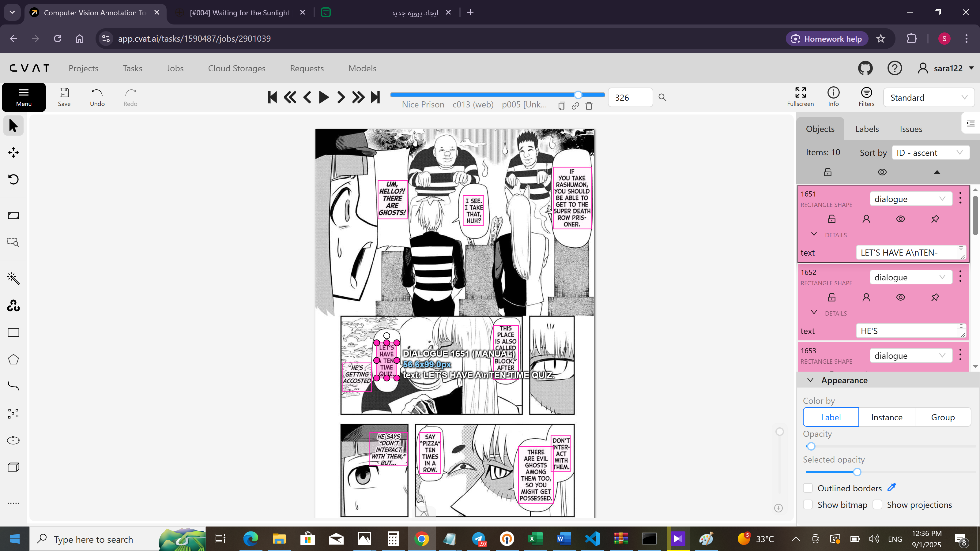Enable Show projections checkbox
Viewport: 980px width, 551px height.
[877, 504]
